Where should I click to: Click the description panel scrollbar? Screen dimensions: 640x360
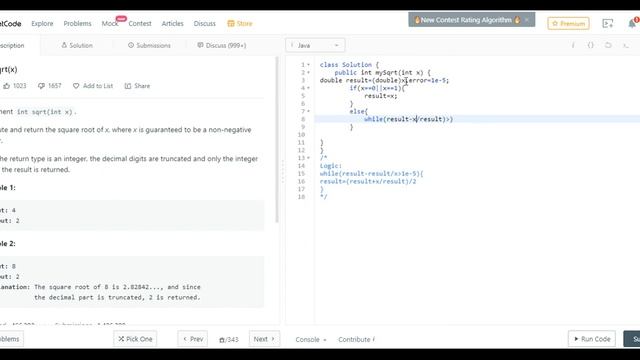(277, 140)
